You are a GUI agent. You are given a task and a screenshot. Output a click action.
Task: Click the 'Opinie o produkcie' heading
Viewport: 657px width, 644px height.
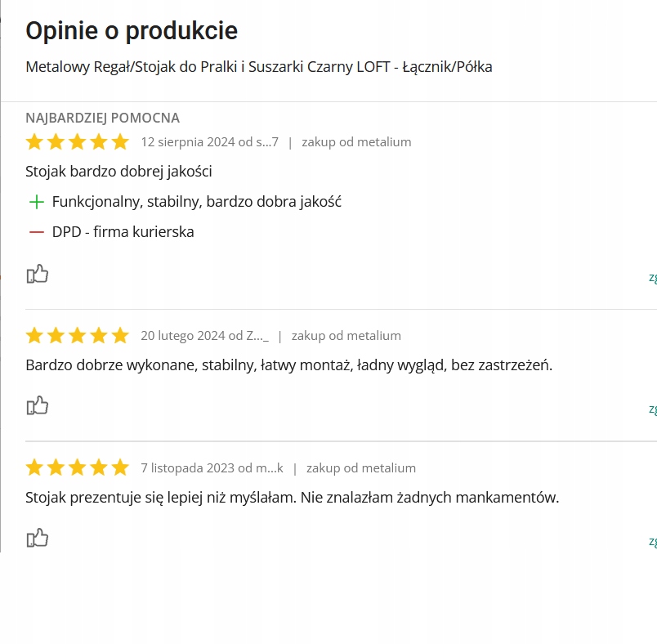[132, 31]
